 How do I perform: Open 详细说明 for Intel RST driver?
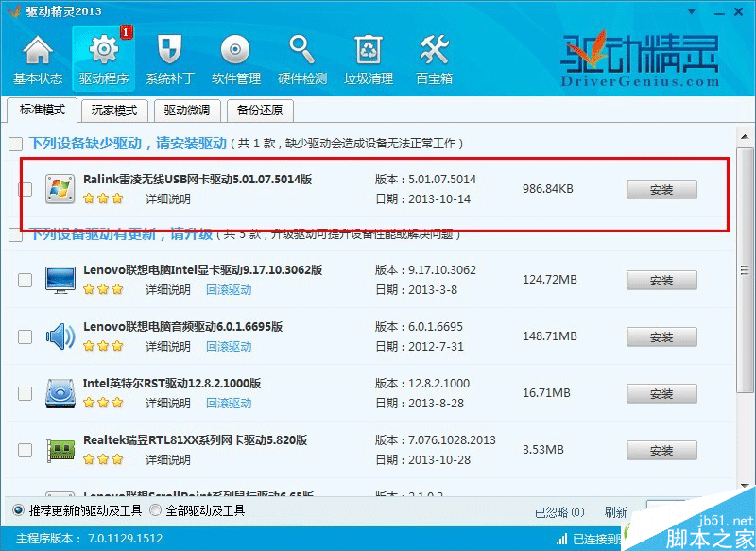[168, 404]
